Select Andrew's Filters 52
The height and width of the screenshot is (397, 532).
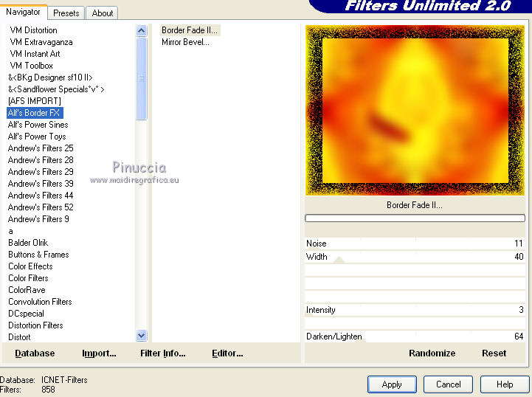click(x=41, y=207)
